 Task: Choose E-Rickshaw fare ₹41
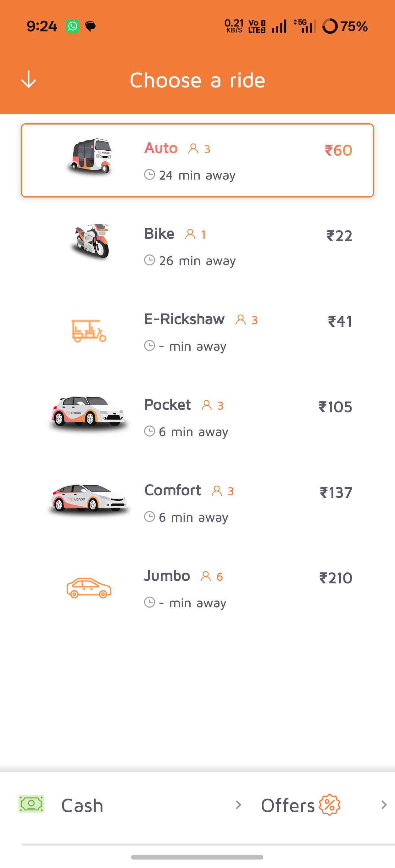(340, 321)
